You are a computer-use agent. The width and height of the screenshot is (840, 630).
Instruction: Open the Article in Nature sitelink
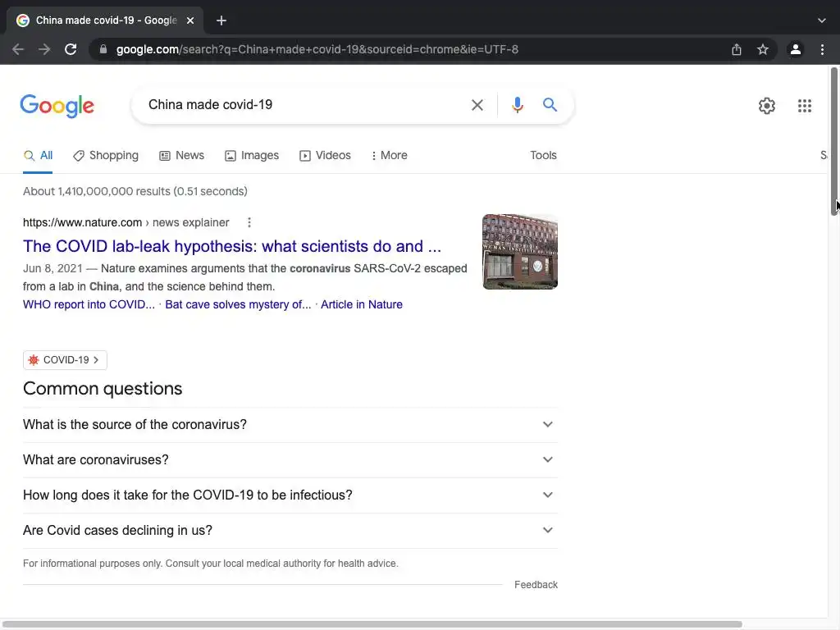(362, 304)
